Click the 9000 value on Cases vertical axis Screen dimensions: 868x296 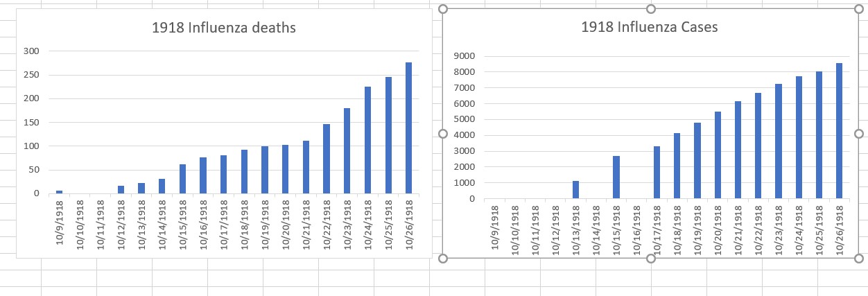(464, 56)
